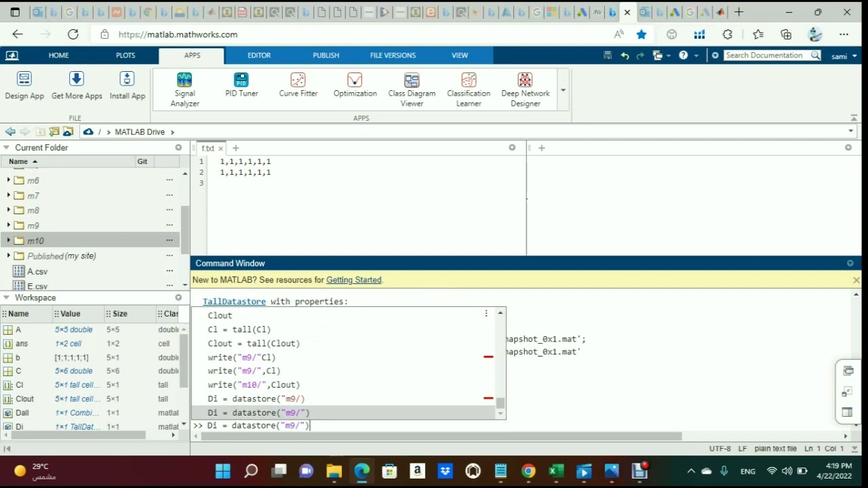Switch to the VIEW tab
This screenshot has height=488, width=868.
click(x=460, y=56)
